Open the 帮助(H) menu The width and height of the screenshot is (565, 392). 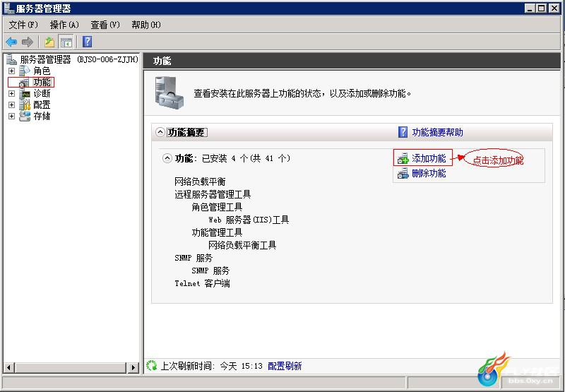(x=146, y=25)
